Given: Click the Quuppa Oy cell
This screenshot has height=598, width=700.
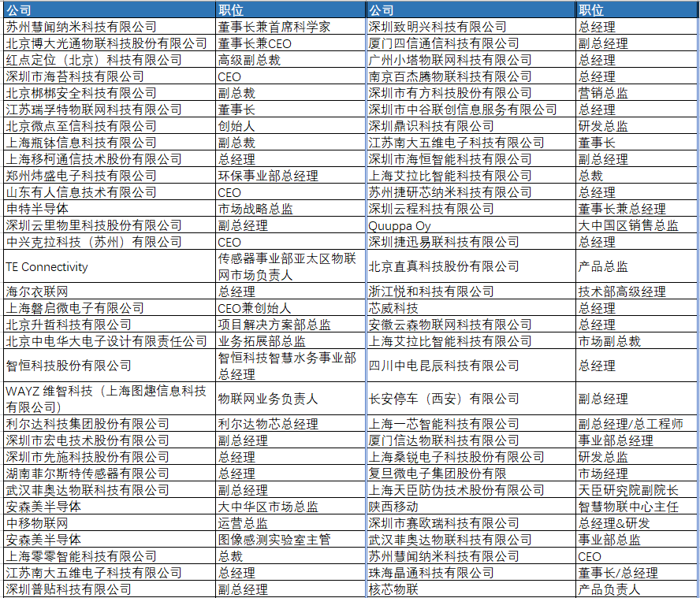Looking at the screenshot, I should 471,225.
